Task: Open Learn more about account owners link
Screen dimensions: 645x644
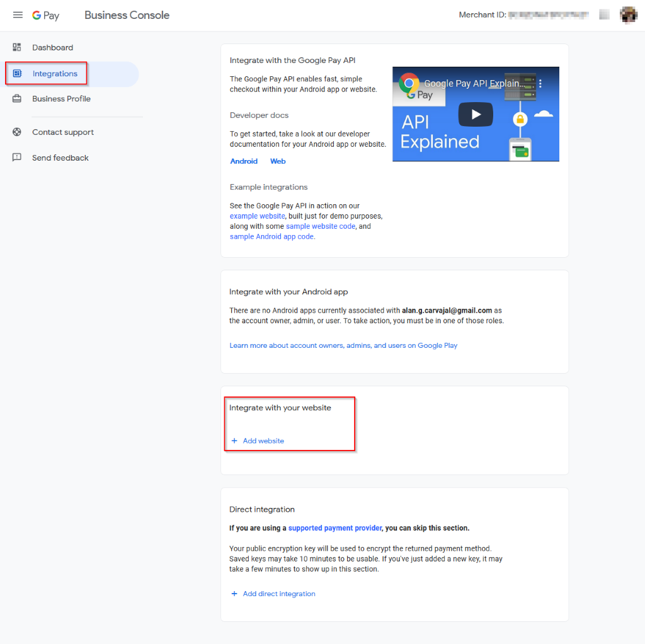Action: pyautogui.click(x=343, y=346)
